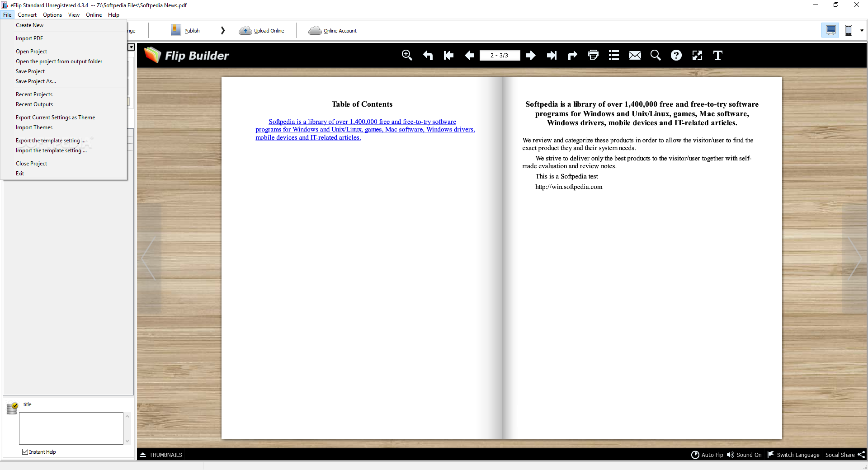
Task: Open preview mode dropdown arrow
Action: point(862,30)
